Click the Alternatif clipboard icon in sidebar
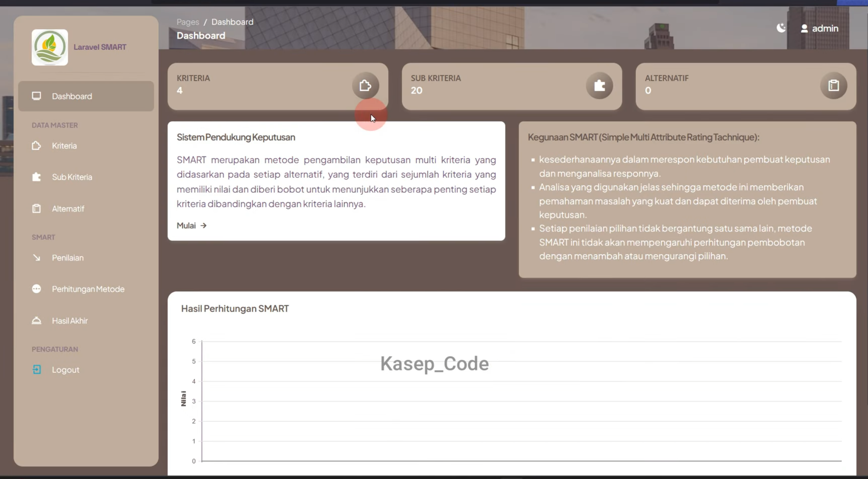868x479 pixels. [x=36, y=209]
